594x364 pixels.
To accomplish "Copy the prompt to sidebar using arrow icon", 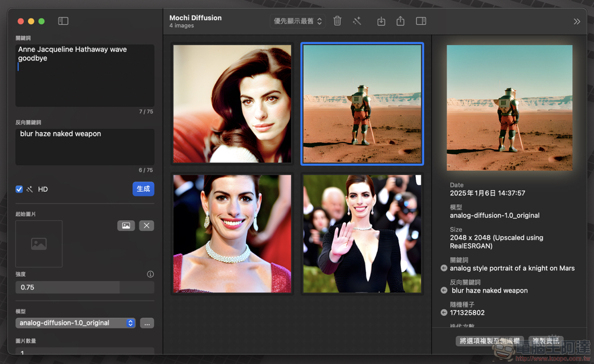I will [x=444, y=268].
